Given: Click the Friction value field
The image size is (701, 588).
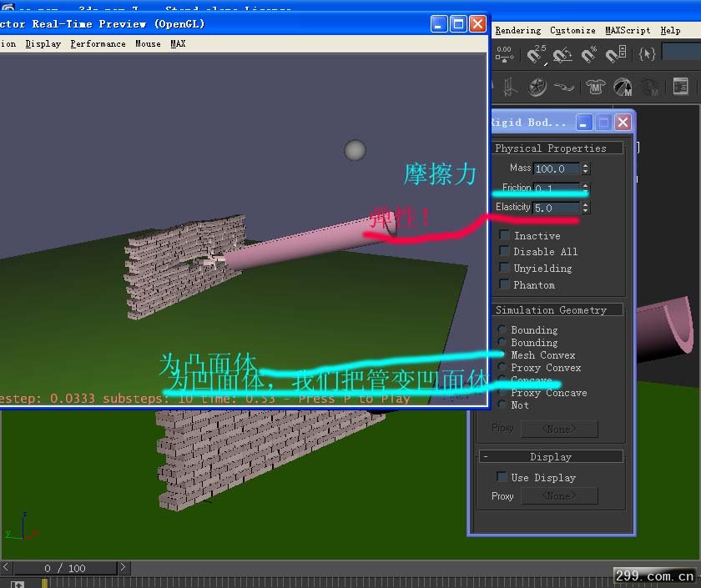Looking at the screenshot, I should [x=557, y=188].
